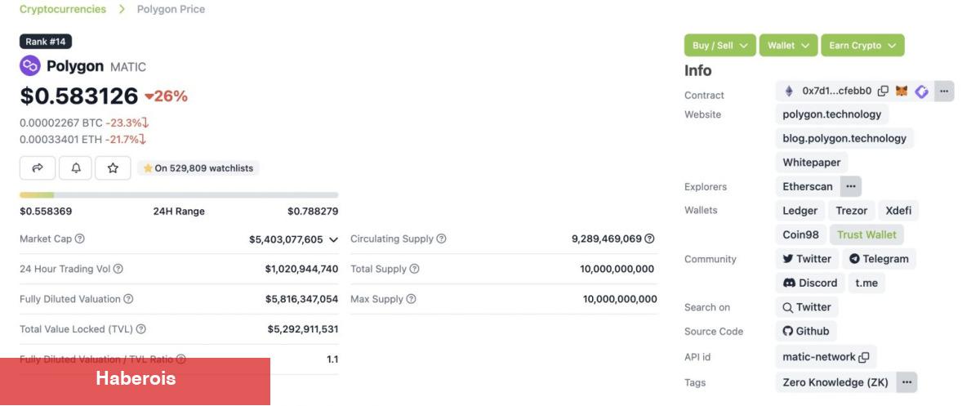This screenshot has width=980, height=406.
Task: Add Polygon to favorites with the star
Action: click(x=113, y=168)
